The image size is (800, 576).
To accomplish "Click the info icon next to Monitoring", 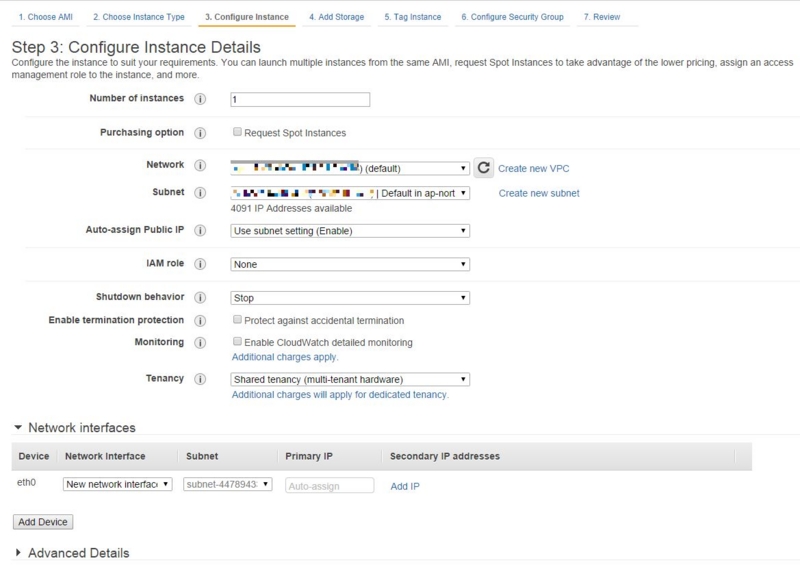I will coord(200,342).
